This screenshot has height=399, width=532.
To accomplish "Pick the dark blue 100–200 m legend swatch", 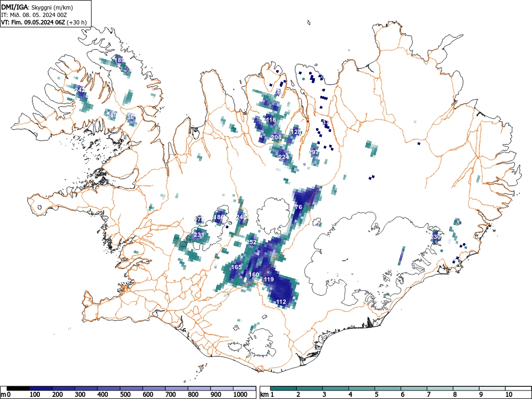I will (x=41, y=388).
